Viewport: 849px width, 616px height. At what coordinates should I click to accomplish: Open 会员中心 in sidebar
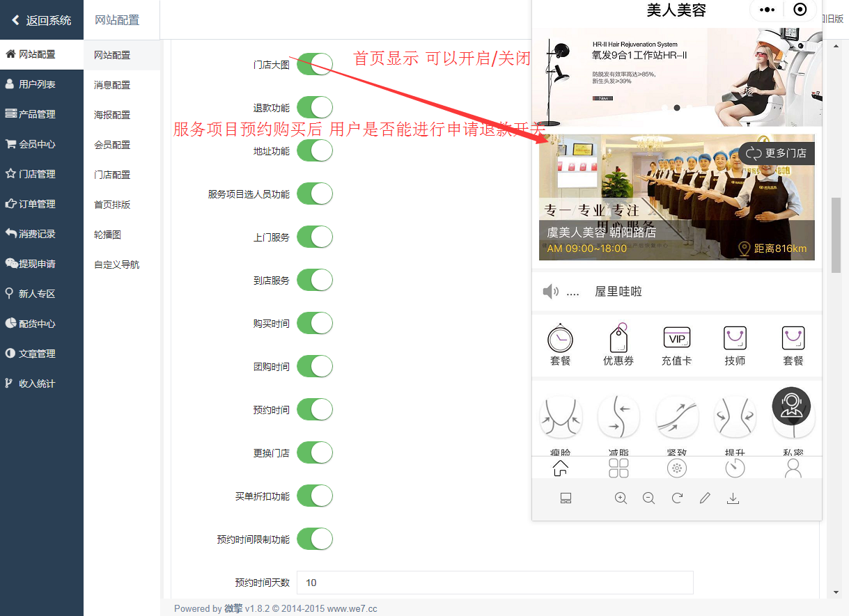pos(42,144)
